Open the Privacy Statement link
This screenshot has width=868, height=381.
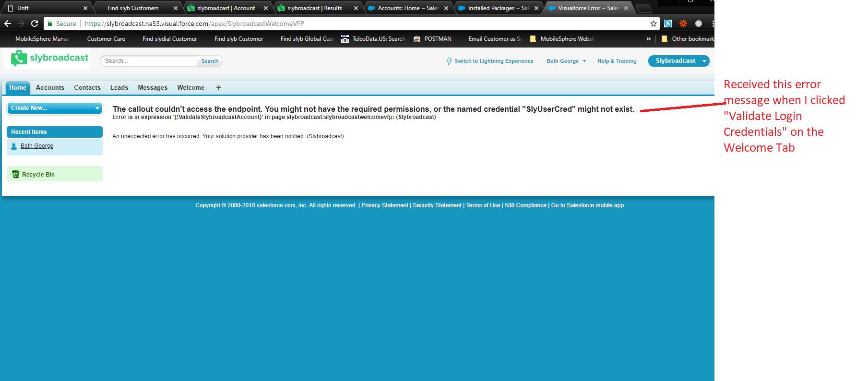click(385, 205)
